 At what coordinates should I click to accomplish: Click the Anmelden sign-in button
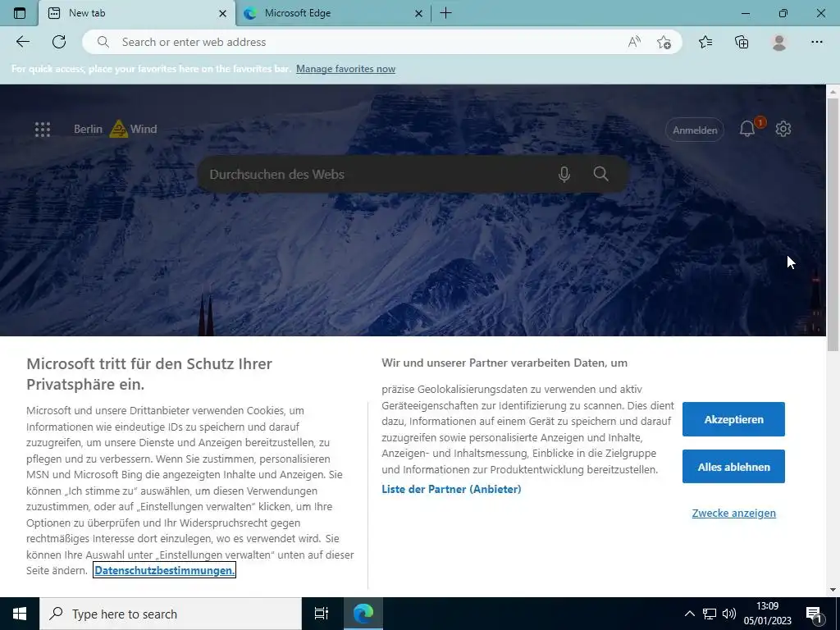(x=695, y=130)
